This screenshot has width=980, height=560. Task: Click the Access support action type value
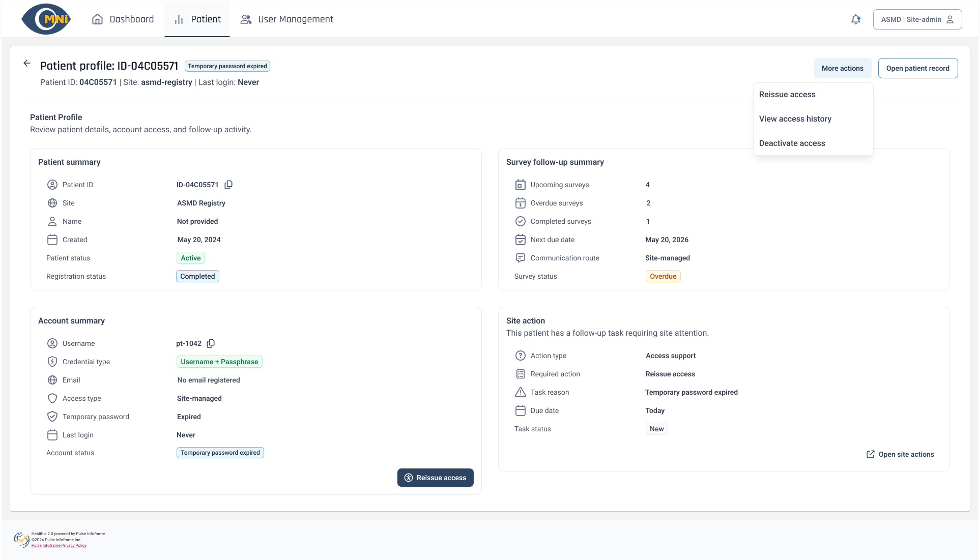coord(670,356)
